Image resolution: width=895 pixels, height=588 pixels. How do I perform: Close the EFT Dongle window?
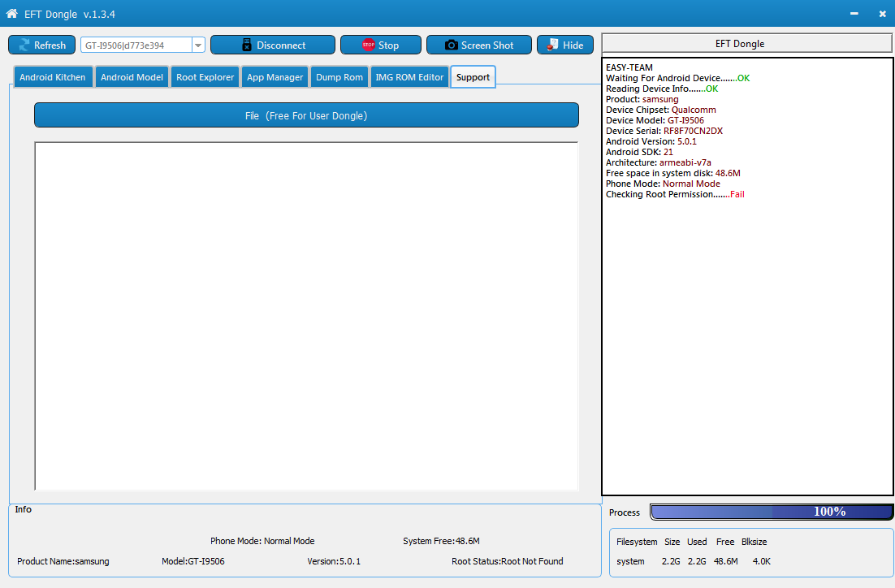point(883,14)
